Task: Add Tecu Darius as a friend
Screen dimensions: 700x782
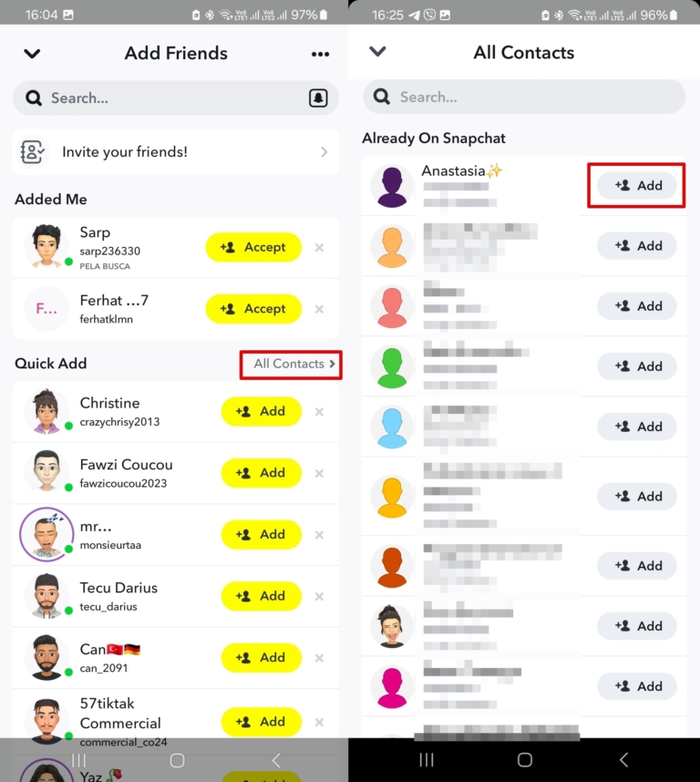Action: click(x=262, y=595)
